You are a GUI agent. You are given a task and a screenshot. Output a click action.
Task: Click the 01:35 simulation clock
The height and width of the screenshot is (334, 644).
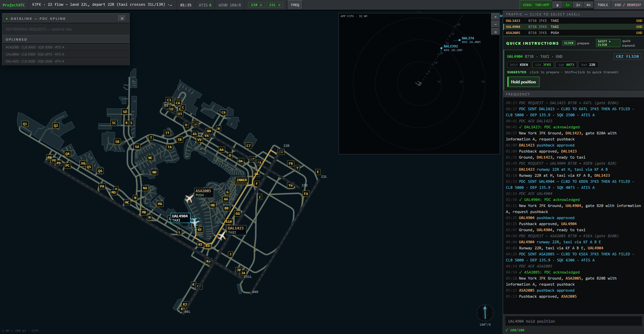186,5
